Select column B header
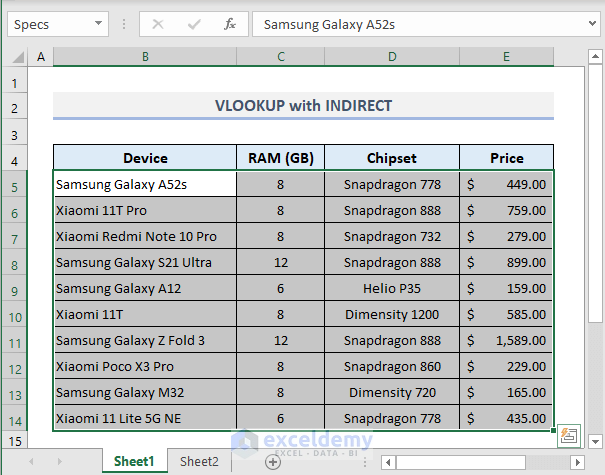The width and height of the screenshot is (605, 475). [145, 57]
